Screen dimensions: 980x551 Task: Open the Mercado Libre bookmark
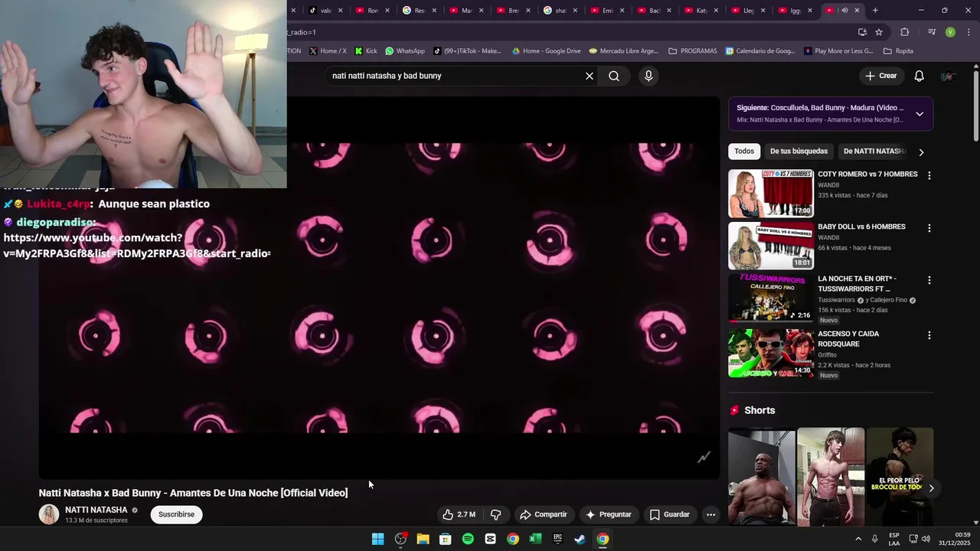coord(623,51)
